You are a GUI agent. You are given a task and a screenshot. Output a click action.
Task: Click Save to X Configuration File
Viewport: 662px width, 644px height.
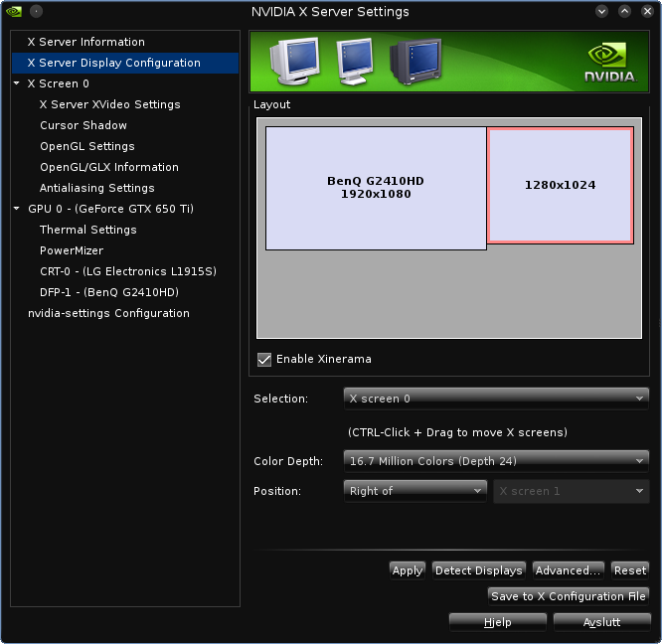pos(569,596)
